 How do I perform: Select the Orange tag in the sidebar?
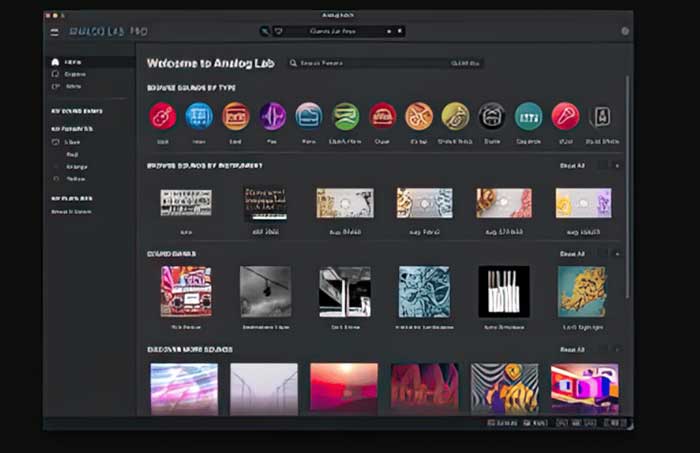[x=77, y=167]
